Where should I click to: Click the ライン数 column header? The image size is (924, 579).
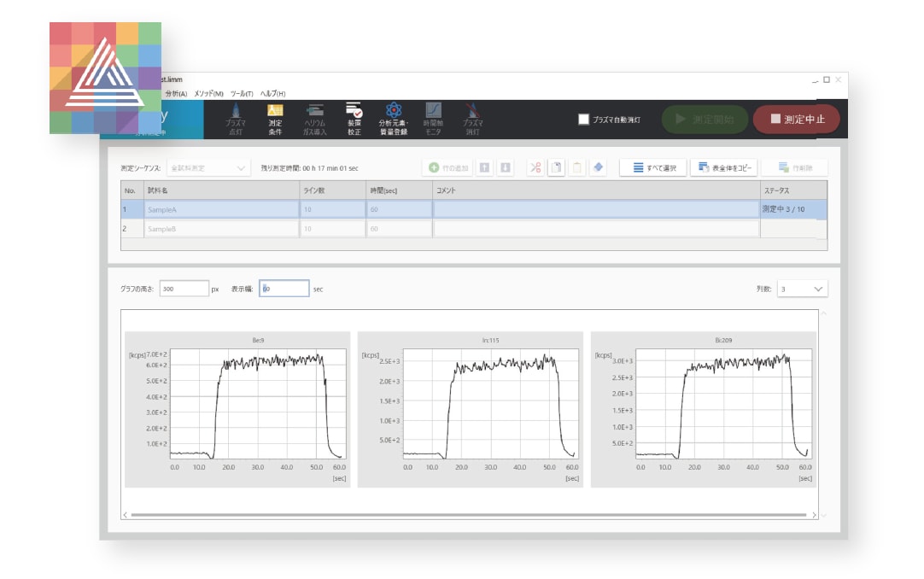pyautogui.click(x=332, y=190)
